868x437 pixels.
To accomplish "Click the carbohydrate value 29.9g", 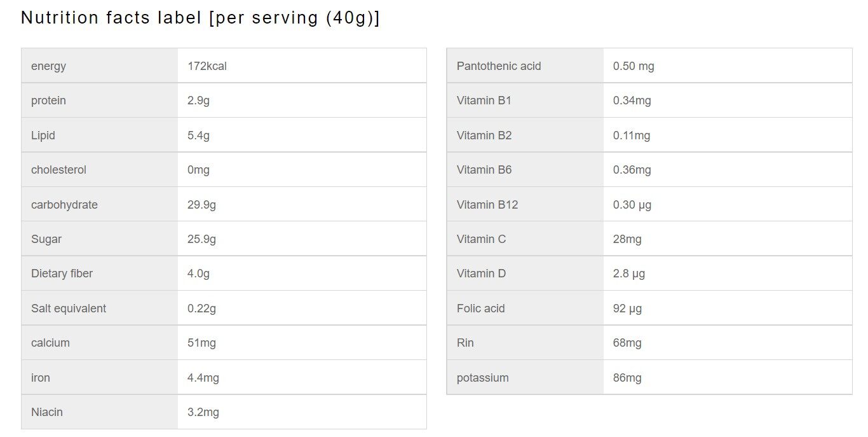I will [x=201, y=205].
